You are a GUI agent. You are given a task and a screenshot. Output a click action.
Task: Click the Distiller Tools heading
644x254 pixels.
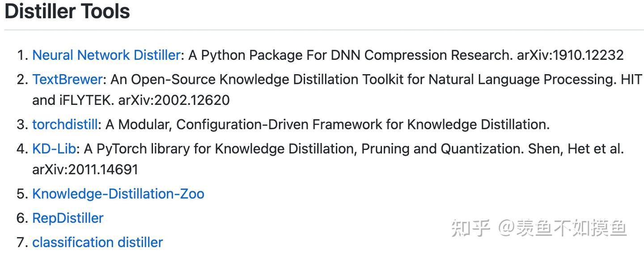point(67,12)
